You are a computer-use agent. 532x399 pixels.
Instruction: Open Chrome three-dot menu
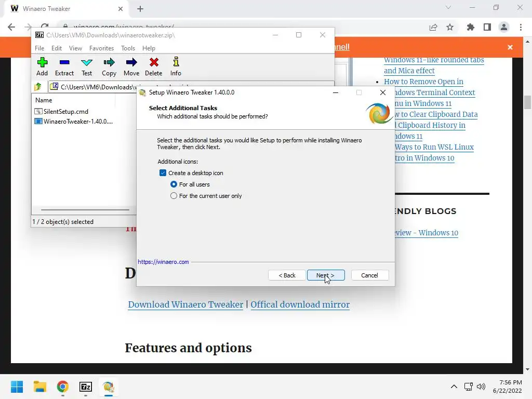coord(521,27)
